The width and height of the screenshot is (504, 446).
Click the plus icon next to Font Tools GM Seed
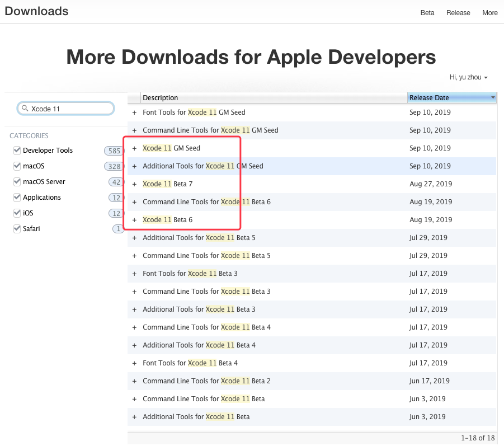click(x=134, y=112)
